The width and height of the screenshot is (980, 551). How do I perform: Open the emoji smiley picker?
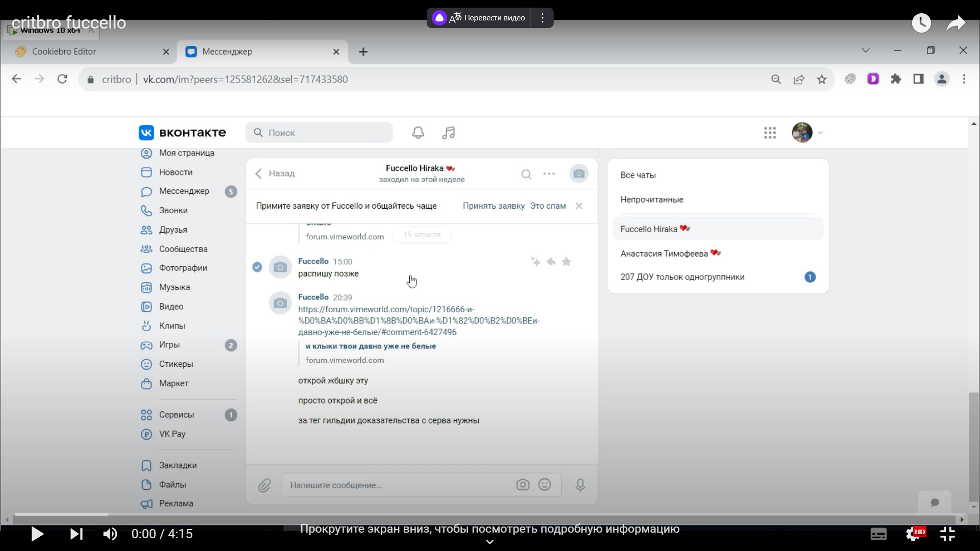click(545, 485)
